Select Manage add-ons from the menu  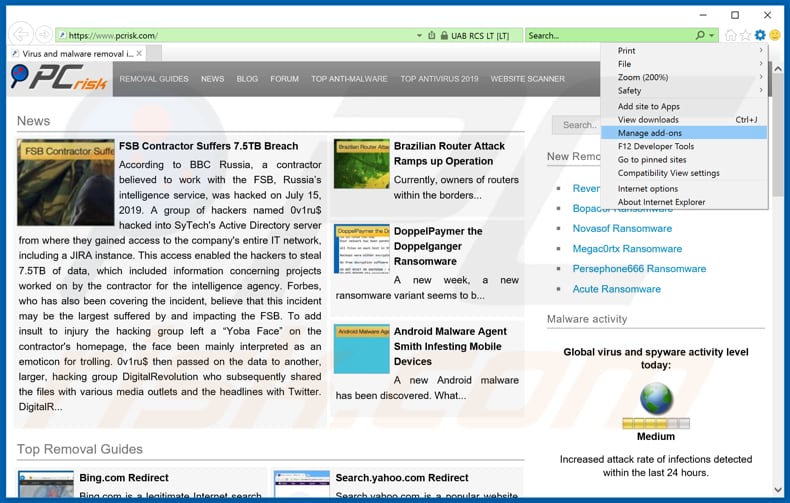649,133
